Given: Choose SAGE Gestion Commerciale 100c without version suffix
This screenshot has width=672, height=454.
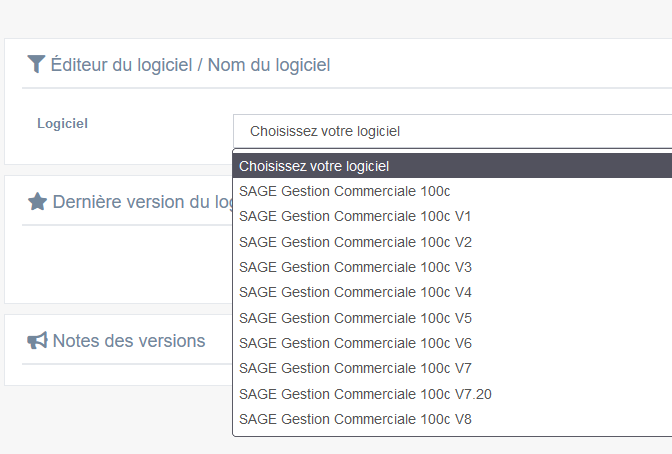Looking at the screenshot, I should tap(344, 191).
